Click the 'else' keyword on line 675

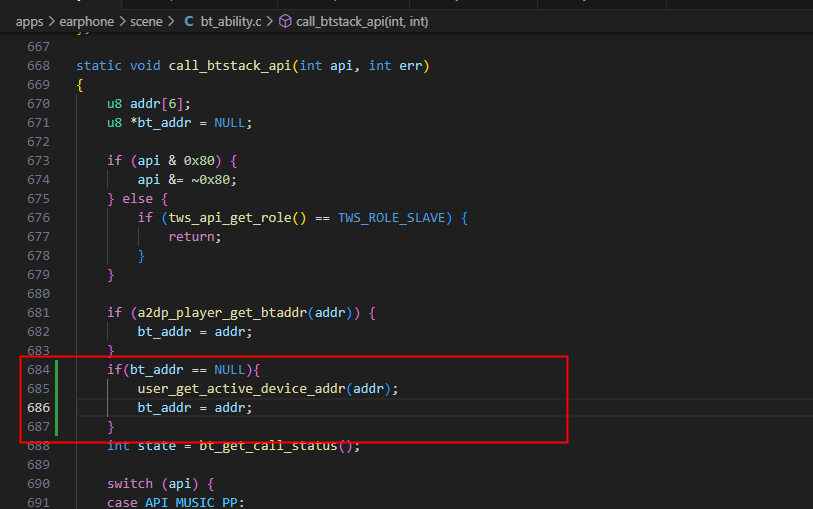pos(137,199)
